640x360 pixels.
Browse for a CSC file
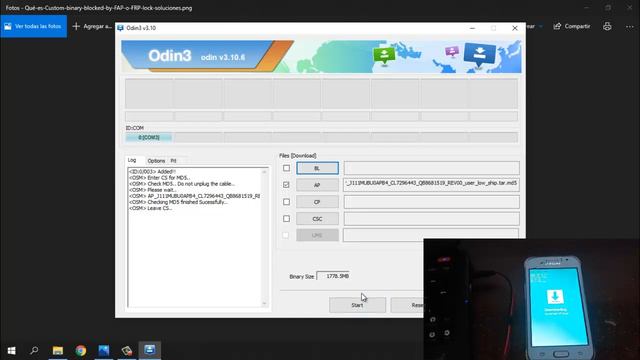tap(318, 219)
